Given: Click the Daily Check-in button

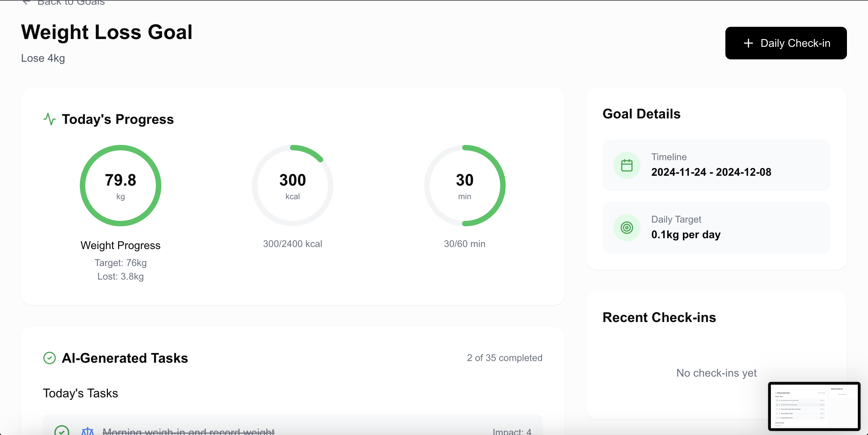Looking at the screenshot, I should click(785, 43).
